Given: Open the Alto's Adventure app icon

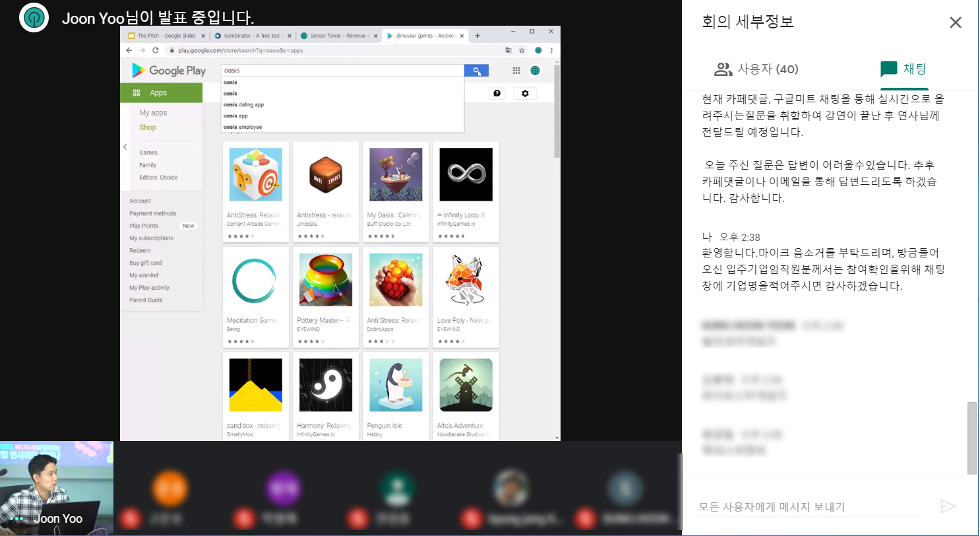Looking at the screenshot, I should (x=466, y=385).
